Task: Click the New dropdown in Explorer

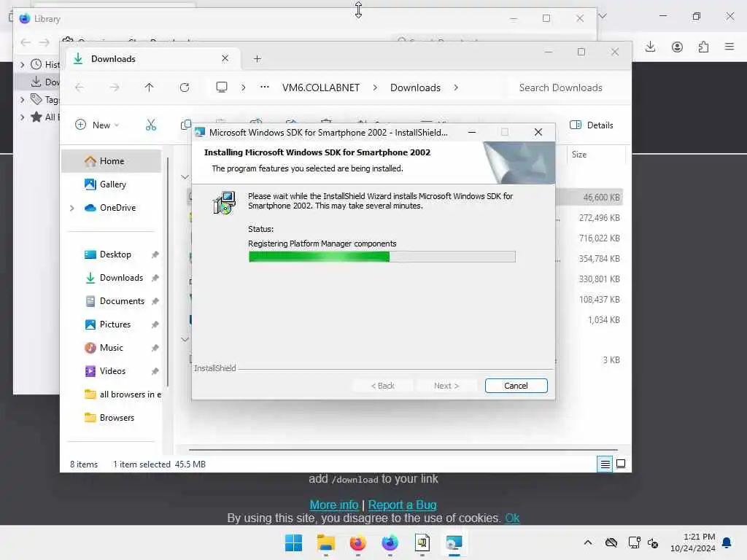Action: [x=97, y=125]
